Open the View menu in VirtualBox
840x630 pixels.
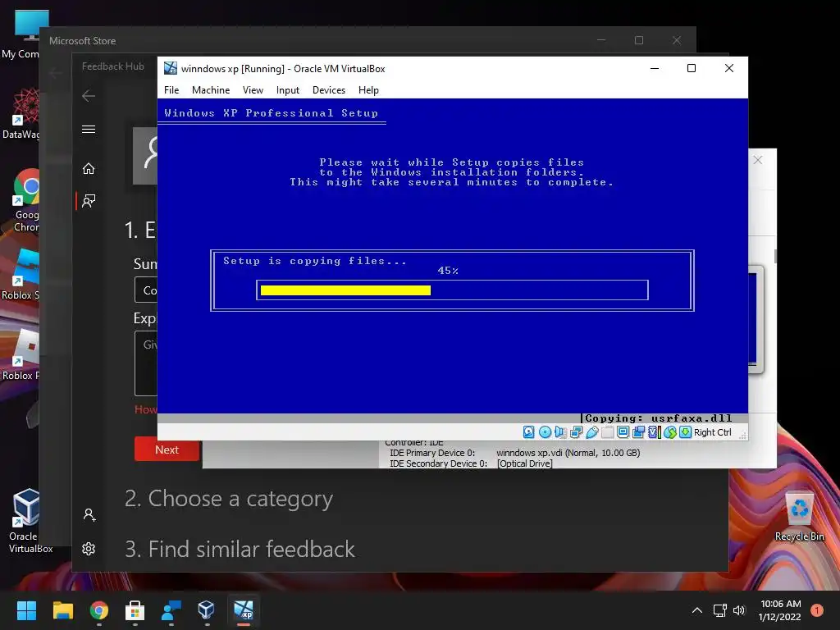tap(253, 90)
